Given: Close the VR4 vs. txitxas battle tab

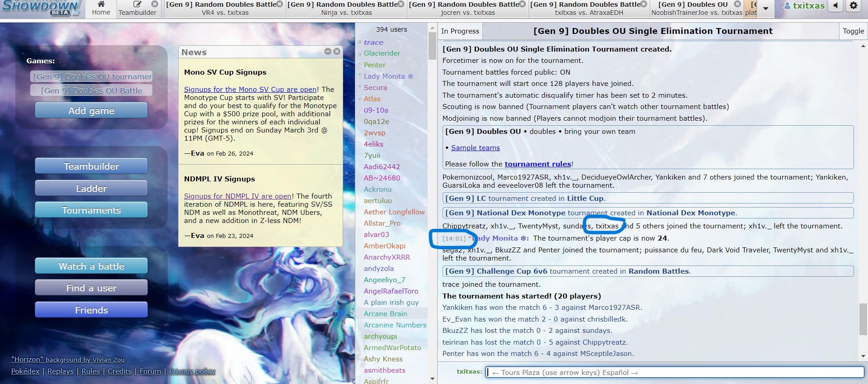Looking at the screenshot, I should coord(279,4).
